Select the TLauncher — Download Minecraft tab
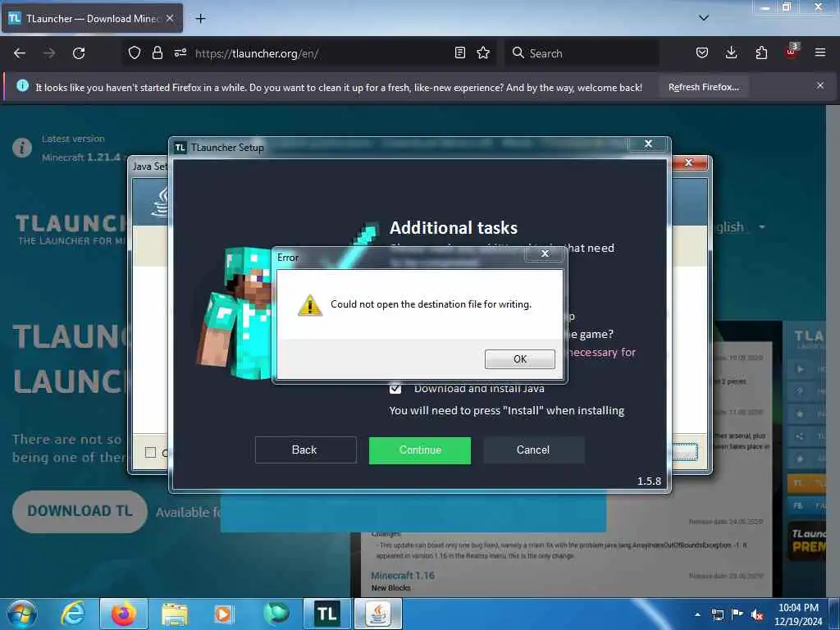 (92, 18)
